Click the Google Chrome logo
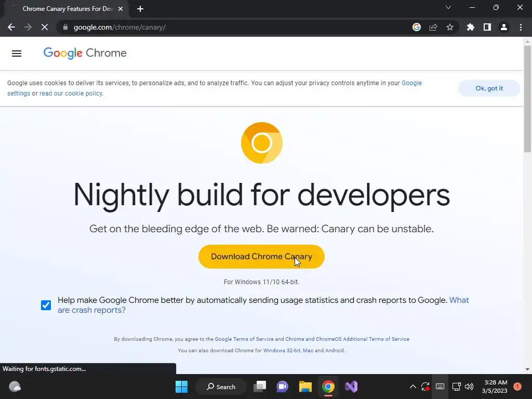 [85, 53]
